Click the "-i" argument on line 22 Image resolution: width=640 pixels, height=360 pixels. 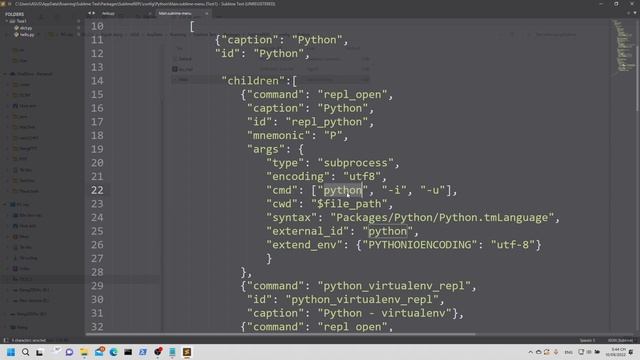point(394,190)
